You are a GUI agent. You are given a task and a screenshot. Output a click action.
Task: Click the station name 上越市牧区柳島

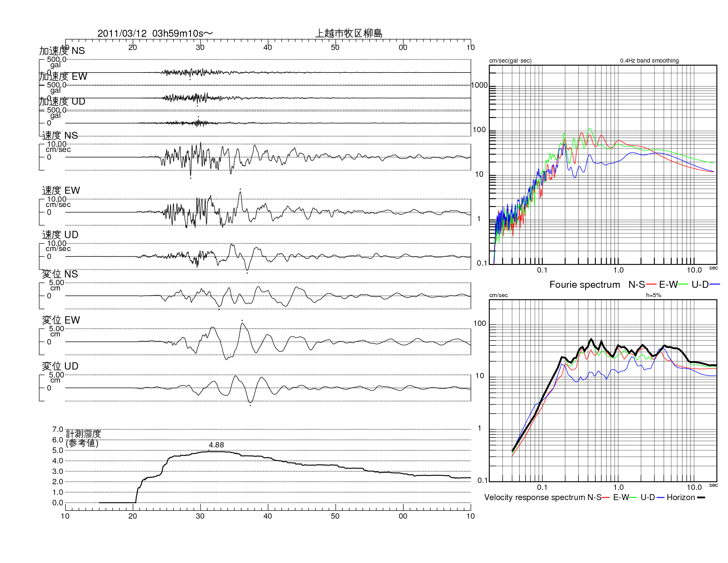349,33
